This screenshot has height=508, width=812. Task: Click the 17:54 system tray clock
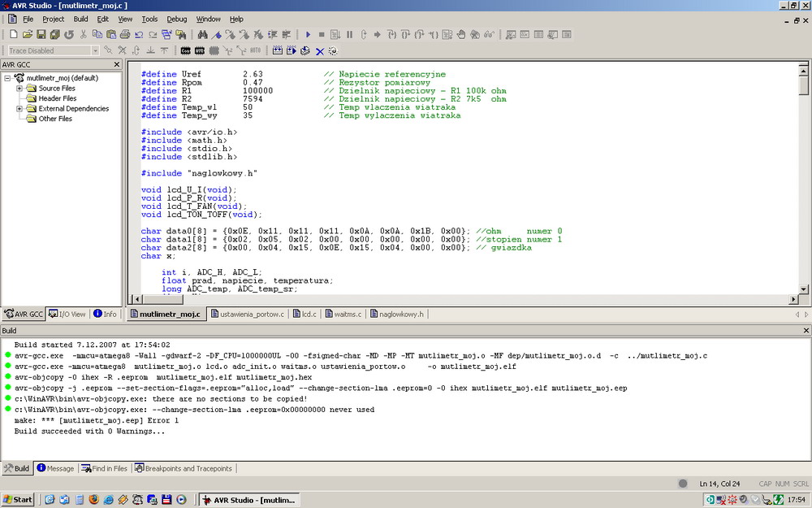[797, 500]
